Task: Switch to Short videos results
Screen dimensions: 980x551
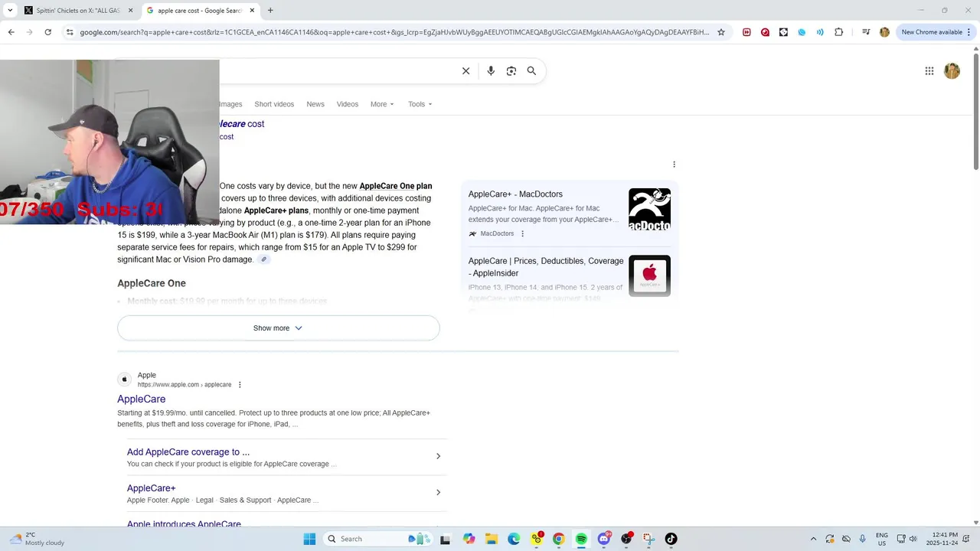Action: (x=274, y=104)
